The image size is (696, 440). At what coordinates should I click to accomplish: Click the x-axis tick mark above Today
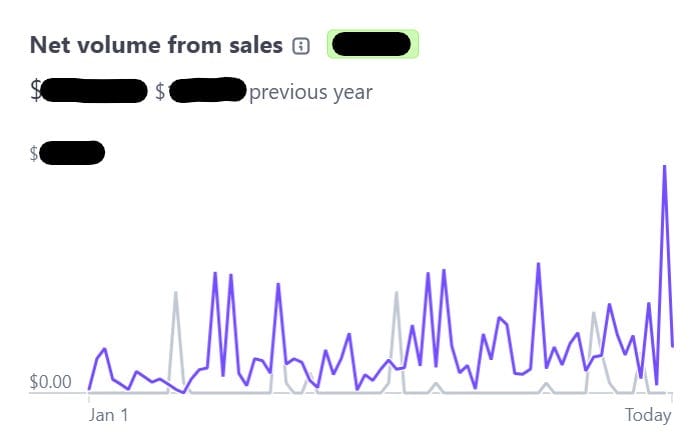click(x=672, y=398)
